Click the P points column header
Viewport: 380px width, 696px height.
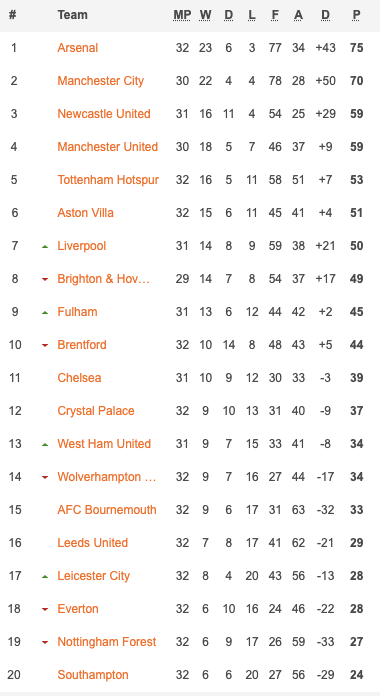(x=356, y=15)
